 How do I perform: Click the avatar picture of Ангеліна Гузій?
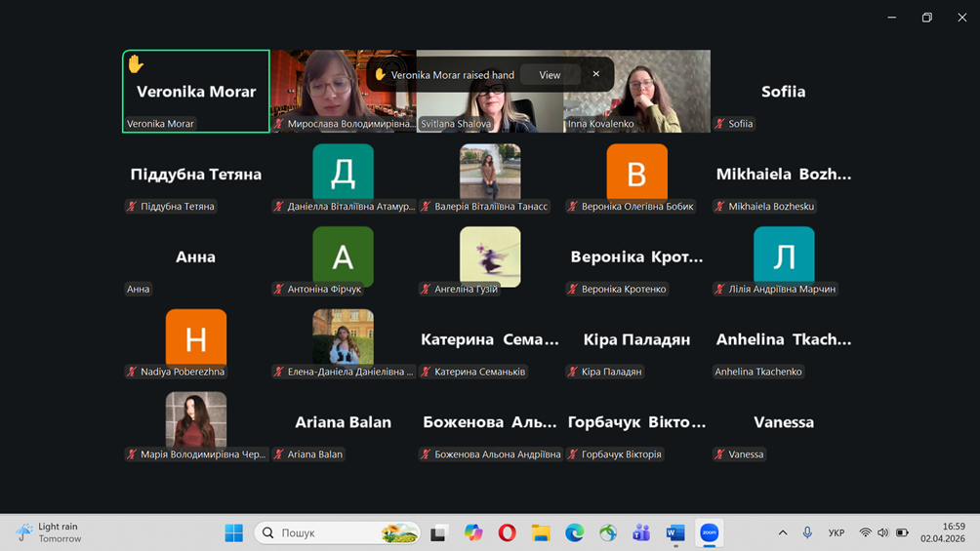[x=490, y=256]
